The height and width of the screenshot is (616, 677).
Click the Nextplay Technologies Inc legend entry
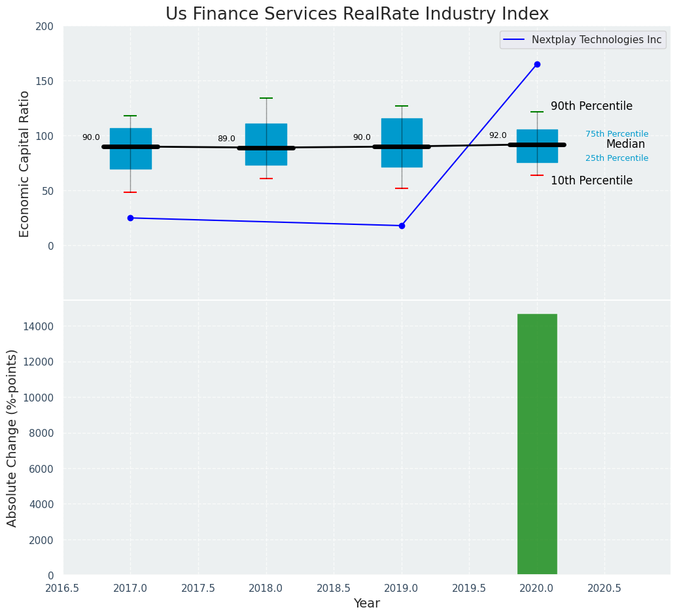[x=583, y=40]
